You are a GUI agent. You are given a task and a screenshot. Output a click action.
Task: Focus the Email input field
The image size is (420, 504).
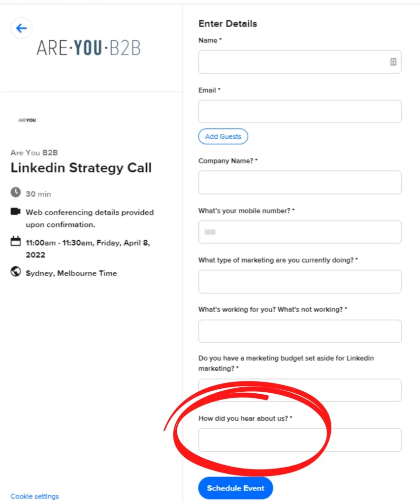[x=299, y=112]
